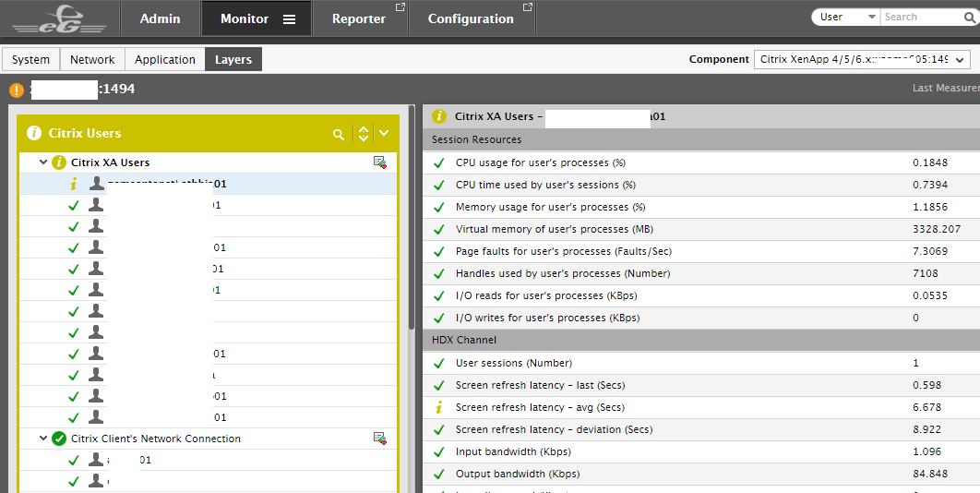Click Screen refresh latency - avg measure

tap(540, 407)
